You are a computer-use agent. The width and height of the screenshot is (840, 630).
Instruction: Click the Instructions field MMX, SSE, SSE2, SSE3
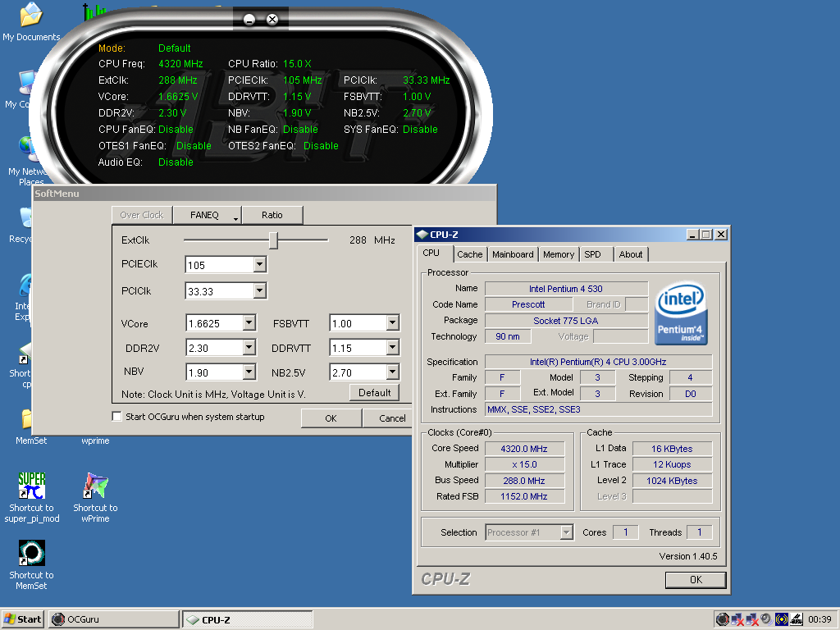599,409
